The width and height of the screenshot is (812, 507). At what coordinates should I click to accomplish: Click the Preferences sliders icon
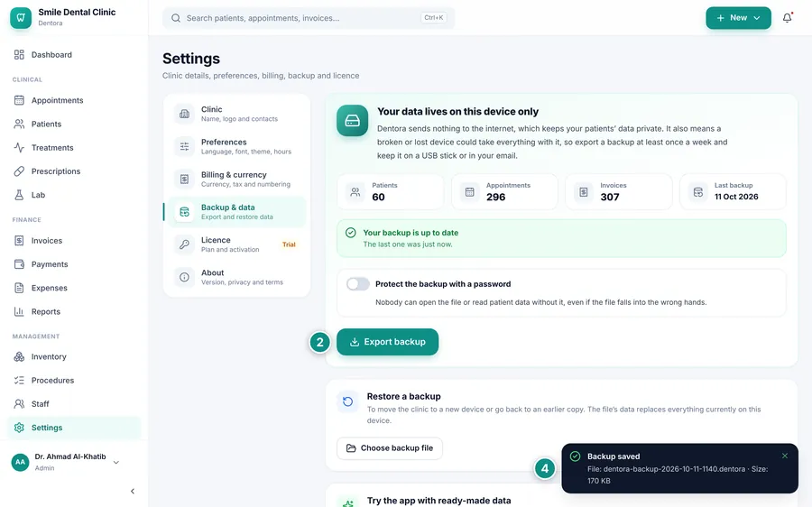[184, 146]
